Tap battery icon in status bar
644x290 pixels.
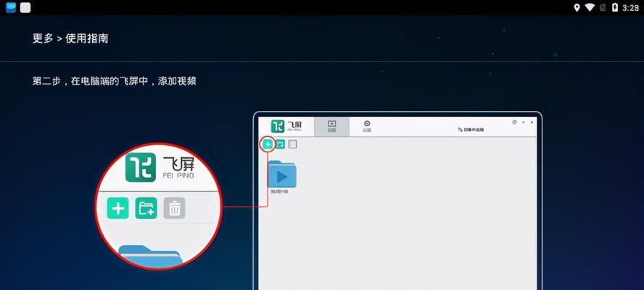(x=615, y=7)
